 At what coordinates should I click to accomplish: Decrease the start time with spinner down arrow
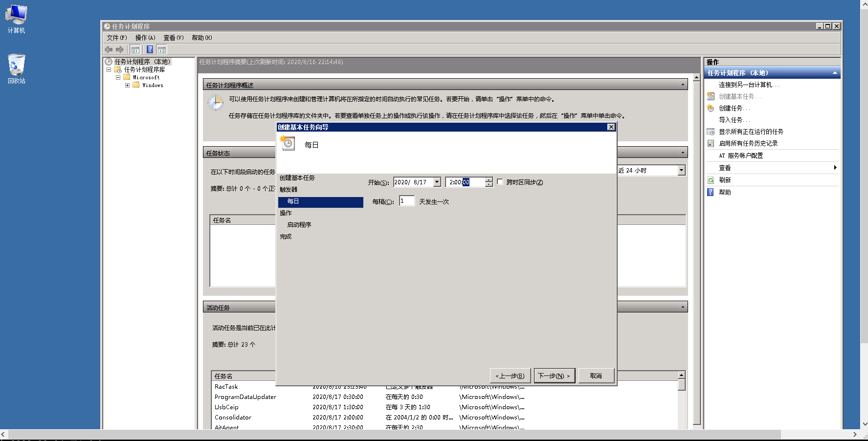click(x=489, y=184)
